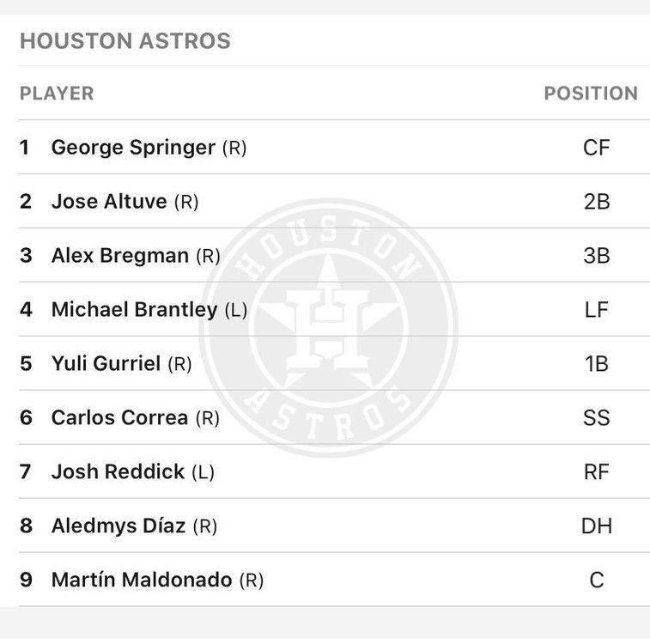This screenshot has height=644, width=650.
Task: Click the CF position for Springer
Action: [x=596, y=148]
